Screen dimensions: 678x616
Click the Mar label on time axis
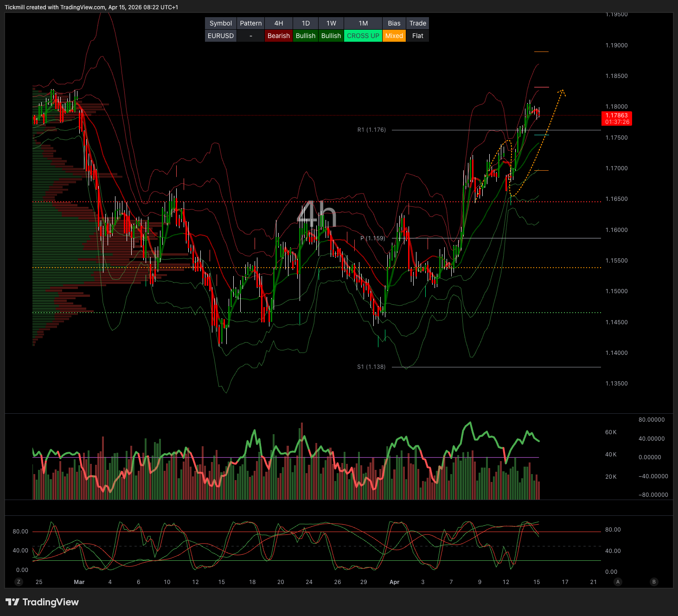pyautogui.click(x=79, y=582)
